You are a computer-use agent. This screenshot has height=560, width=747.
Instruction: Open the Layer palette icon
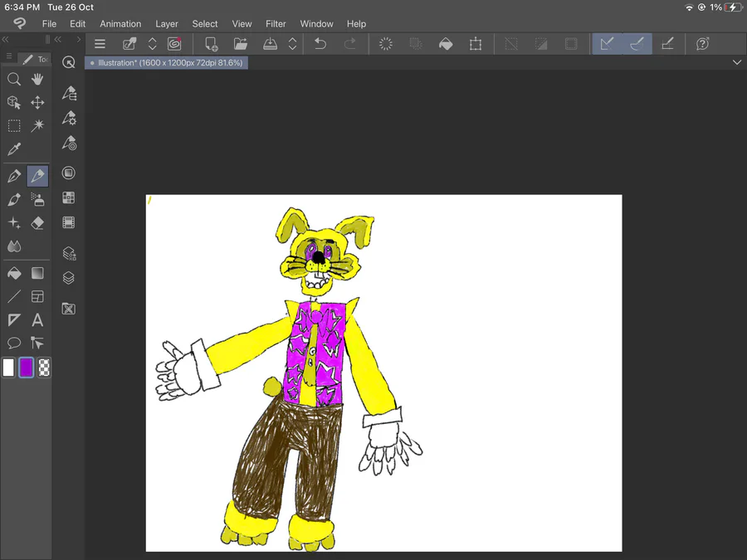[x=69, y=278]
